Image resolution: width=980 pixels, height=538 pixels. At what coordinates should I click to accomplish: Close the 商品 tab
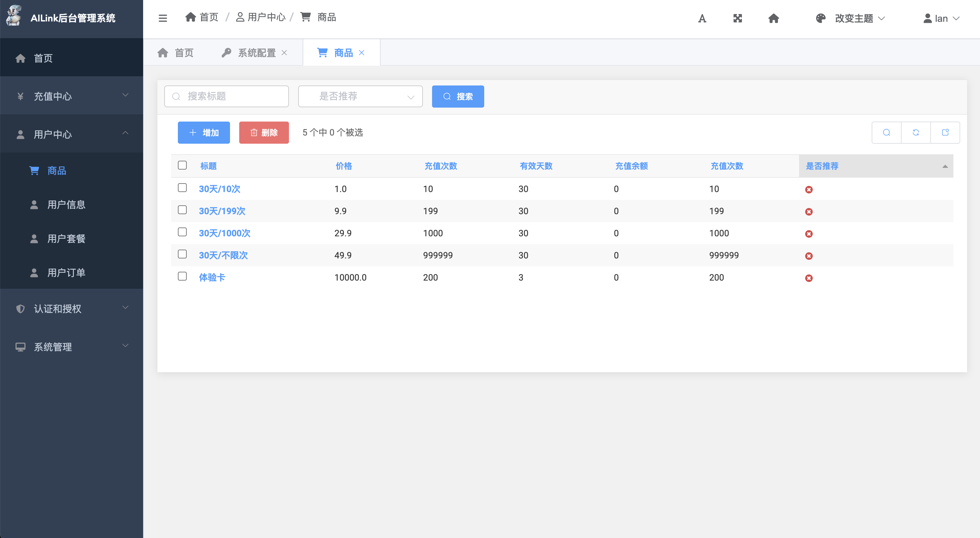[362, 53]
